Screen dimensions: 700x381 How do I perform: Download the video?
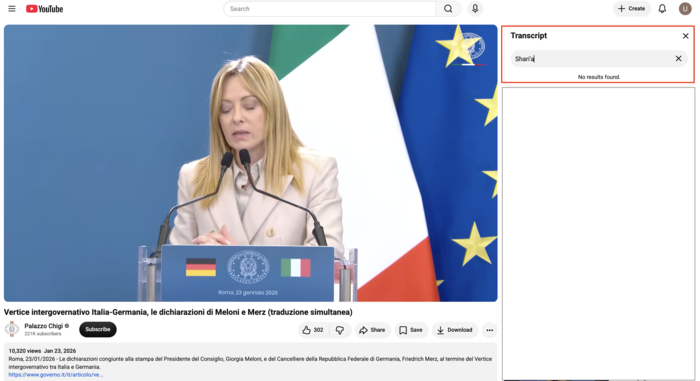click(454, 330)
